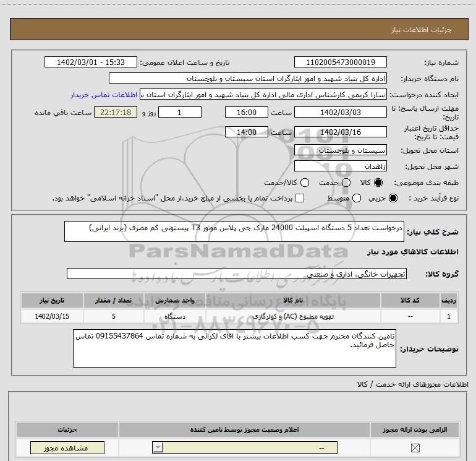Click the need date cell 1402/03/15
This screenshot has width=476, height=461.
[52, 316]
